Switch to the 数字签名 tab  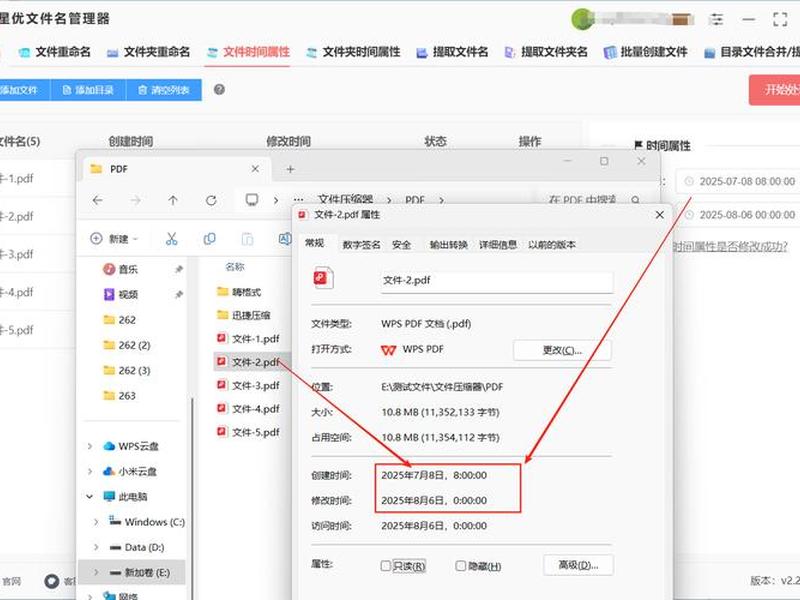point(361,245)
